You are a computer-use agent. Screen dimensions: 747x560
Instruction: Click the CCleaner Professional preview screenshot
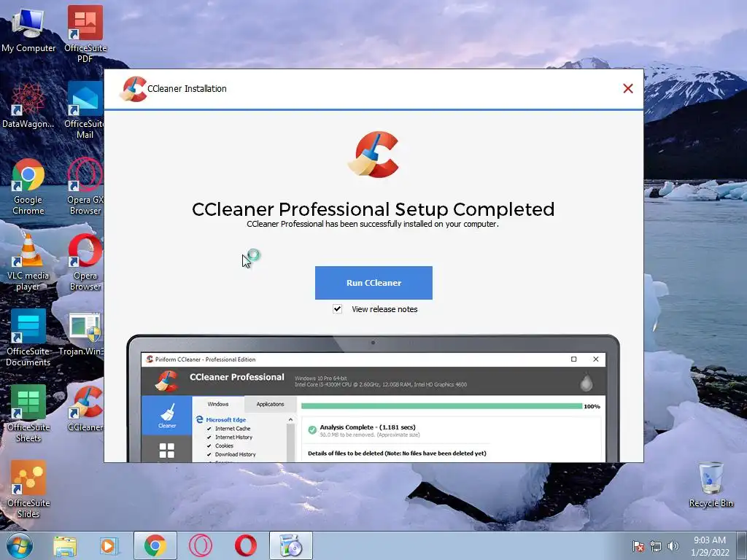pyautogui.click(x=373, y=399)
